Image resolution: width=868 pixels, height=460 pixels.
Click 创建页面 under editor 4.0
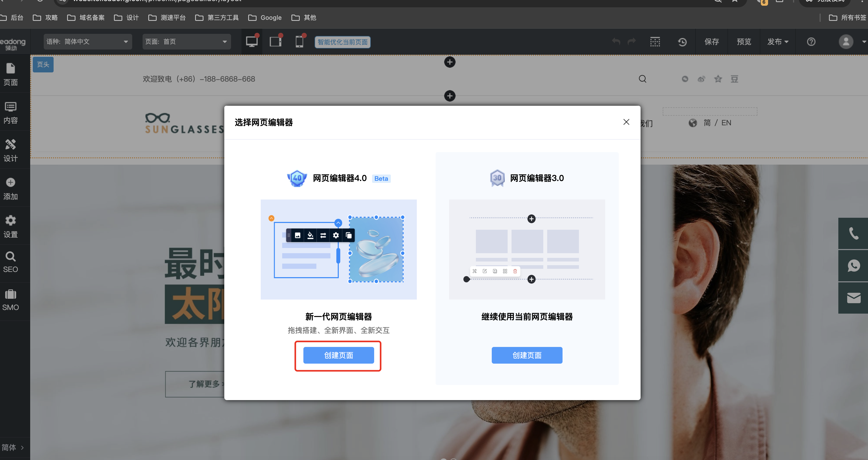[338, 355]
